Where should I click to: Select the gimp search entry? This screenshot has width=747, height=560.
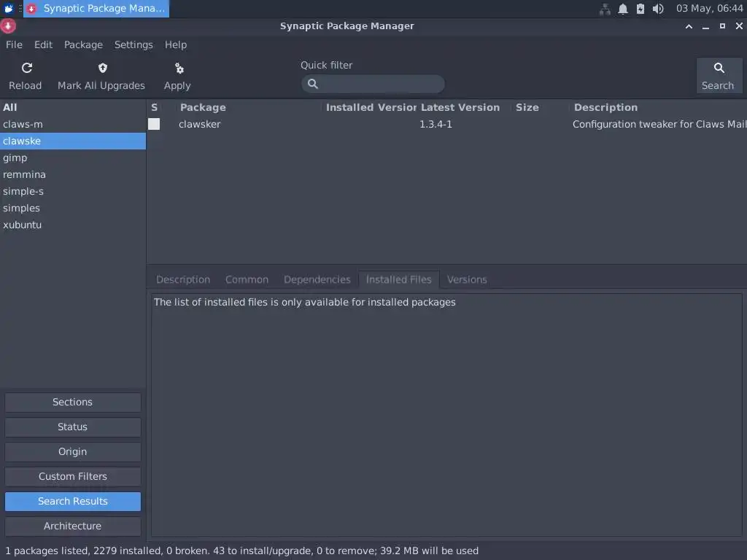(73, 157)
